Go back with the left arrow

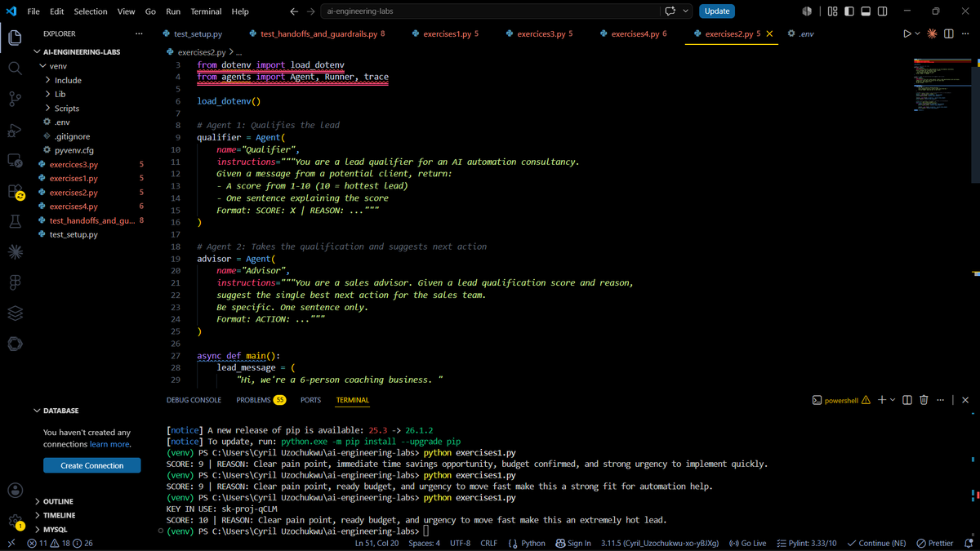click(x=294, y=11)
